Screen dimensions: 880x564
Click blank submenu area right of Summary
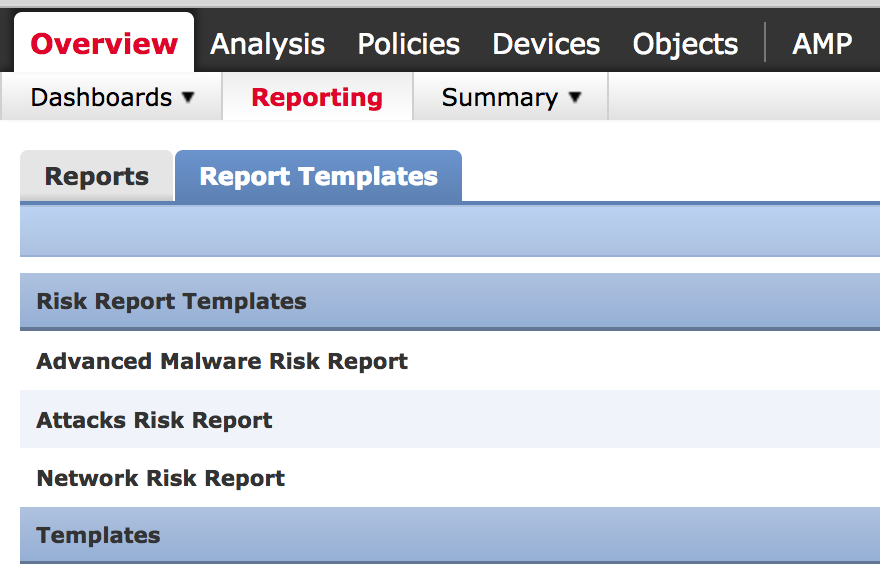744,98
